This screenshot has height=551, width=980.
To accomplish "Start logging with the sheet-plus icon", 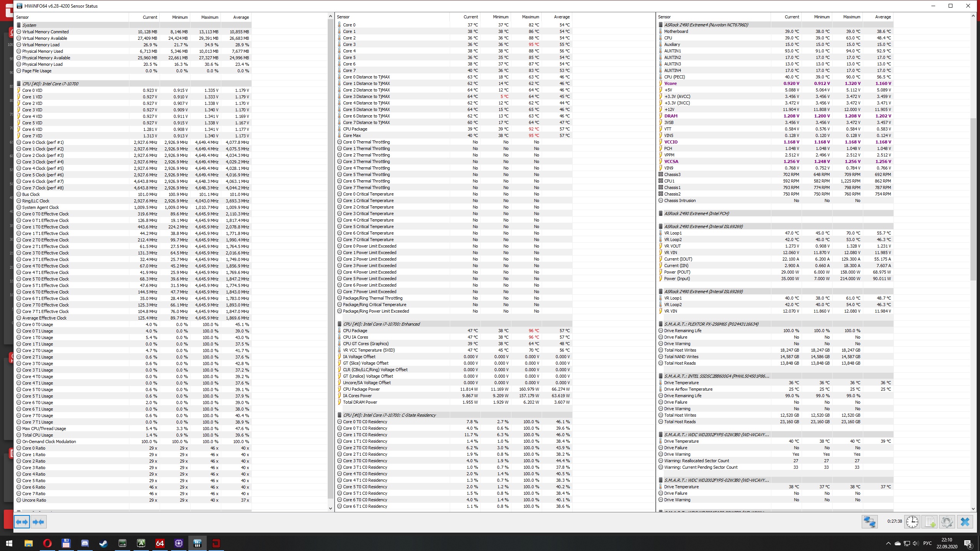I will click(x=929, y=522).
